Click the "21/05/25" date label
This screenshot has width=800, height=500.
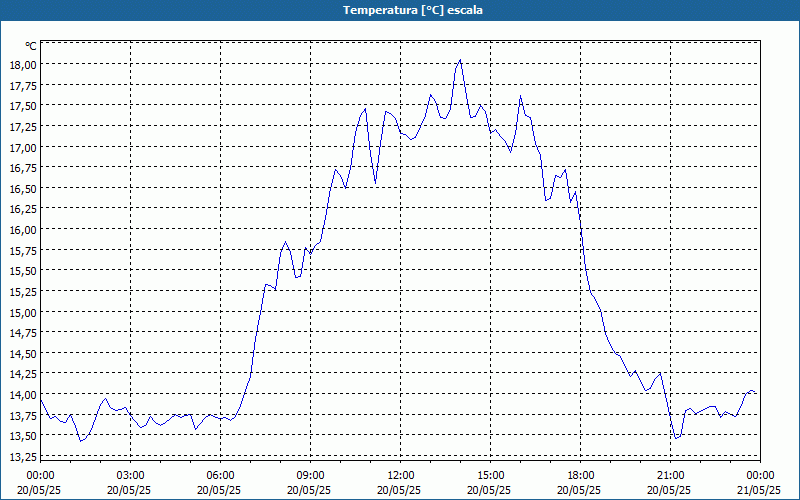point(759,490)
